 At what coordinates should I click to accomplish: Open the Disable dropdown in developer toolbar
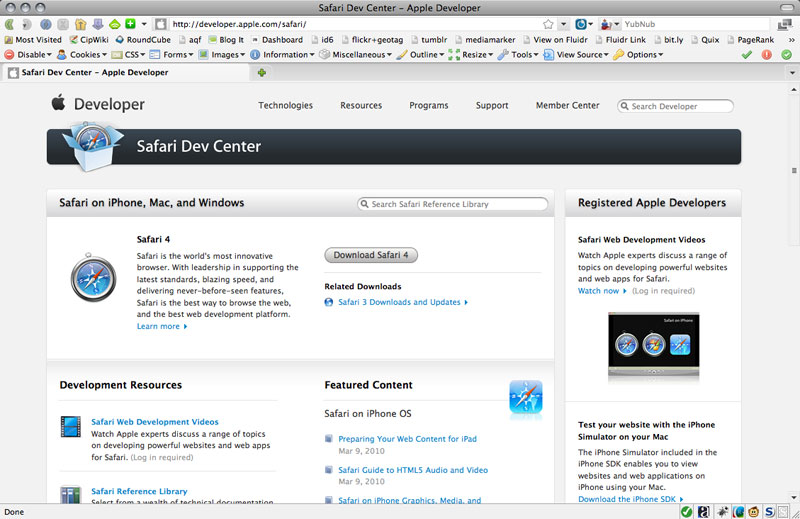(x=29, y=55)
